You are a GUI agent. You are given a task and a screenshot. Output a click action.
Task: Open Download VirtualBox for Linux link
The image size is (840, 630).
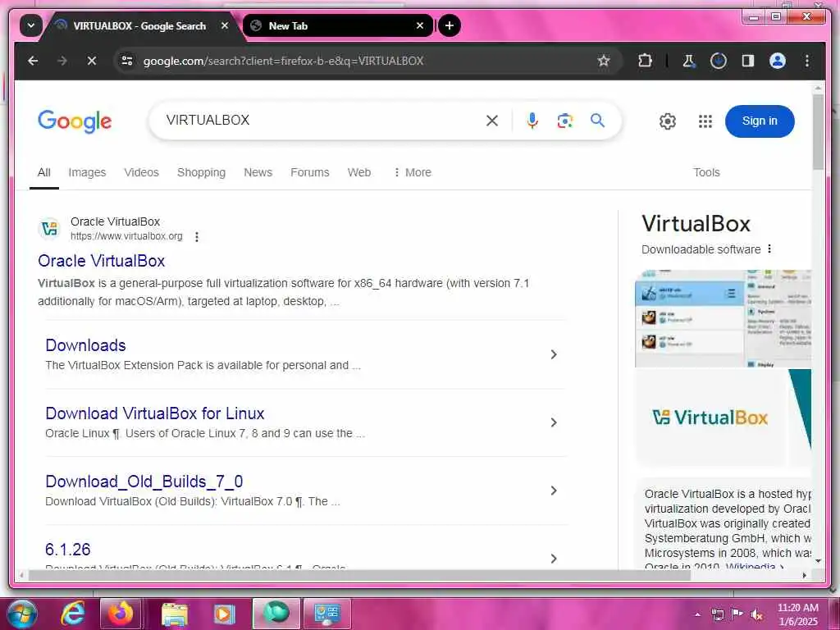point(155,413)
